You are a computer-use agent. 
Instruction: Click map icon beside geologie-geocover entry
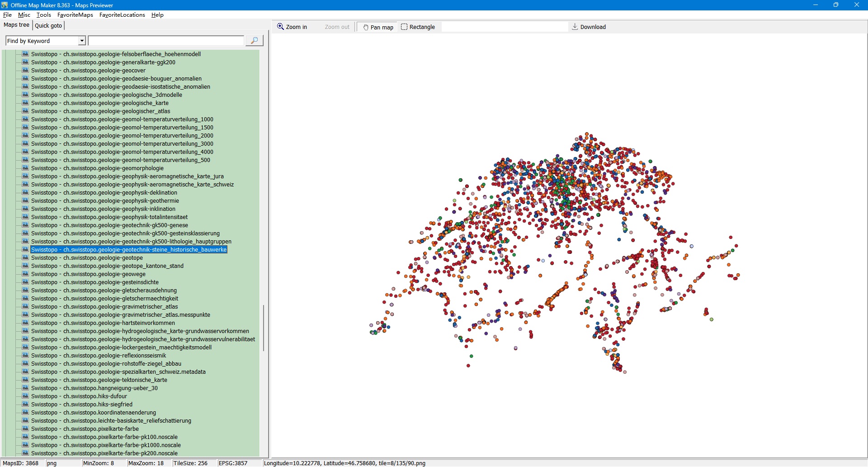point(25,70)
